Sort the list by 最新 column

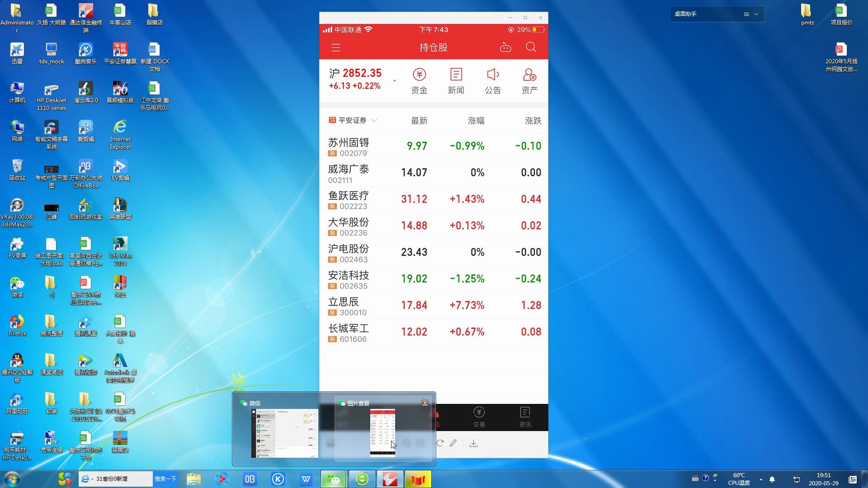pyautogui.click(x=419, y=121)
